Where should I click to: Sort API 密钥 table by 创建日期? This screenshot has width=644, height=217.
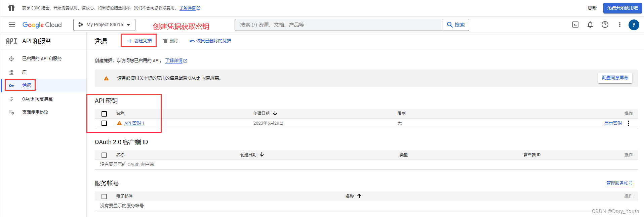[x=265, y=114]
